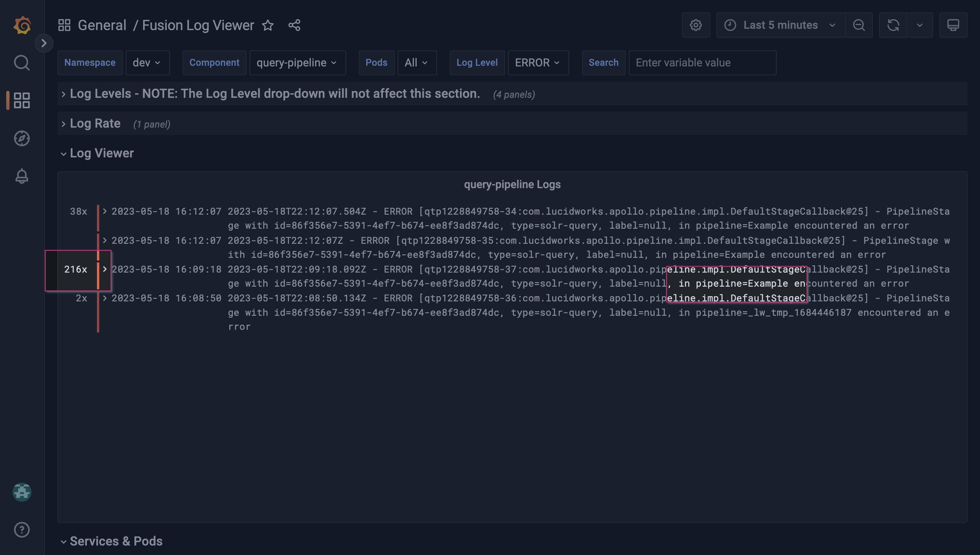Open the Namespace dev dropdown
The width and height of the screenshot is (980, 555).
coord(148,63)
